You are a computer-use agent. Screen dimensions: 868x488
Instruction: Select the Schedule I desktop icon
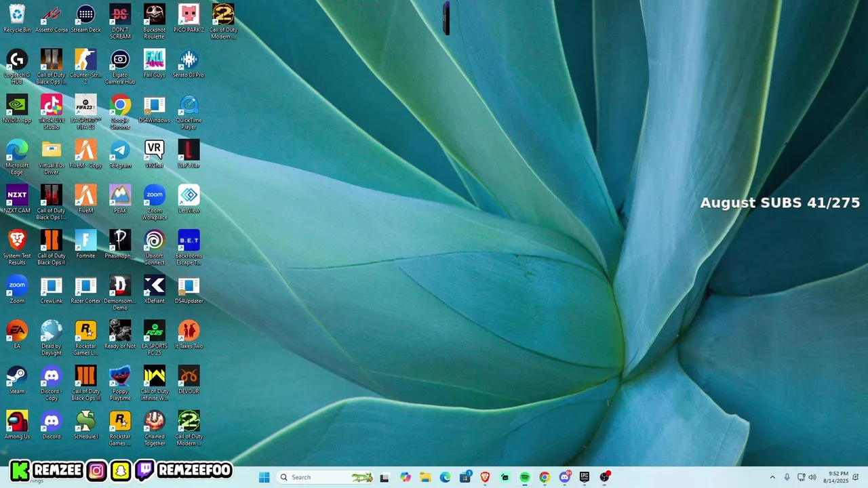click(85, 426)
